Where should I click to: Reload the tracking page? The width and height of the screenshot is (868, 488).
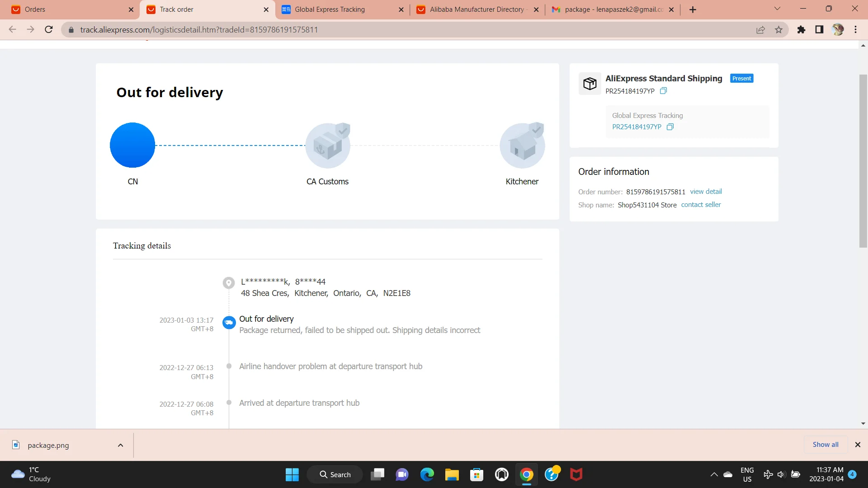49,30
